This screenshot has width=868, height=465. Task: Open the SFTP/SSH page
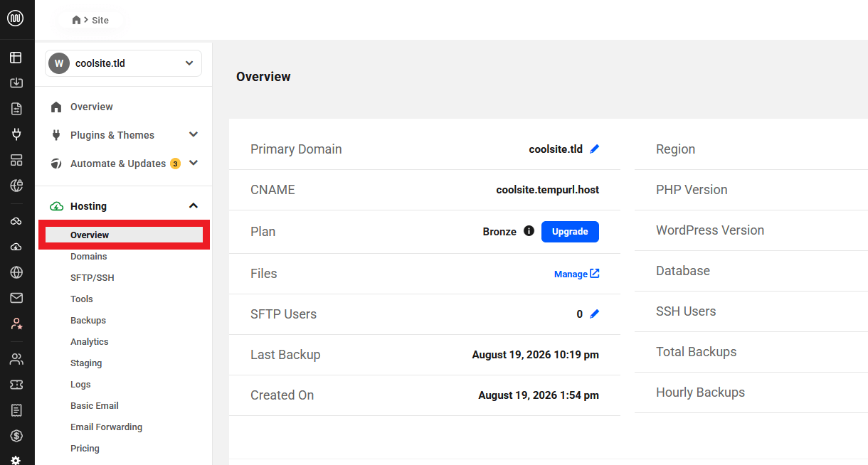[x=92, y=277]
